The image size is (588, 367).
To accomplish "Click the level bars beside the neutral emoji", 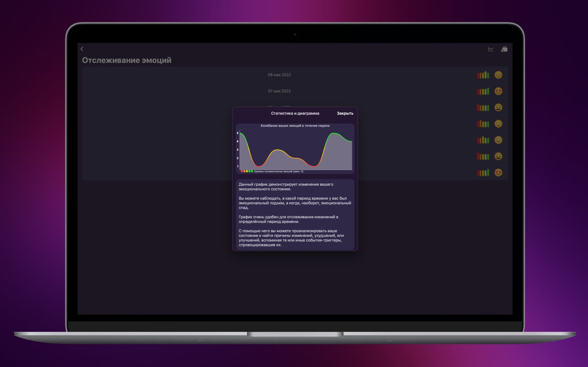I will [483, 140].
